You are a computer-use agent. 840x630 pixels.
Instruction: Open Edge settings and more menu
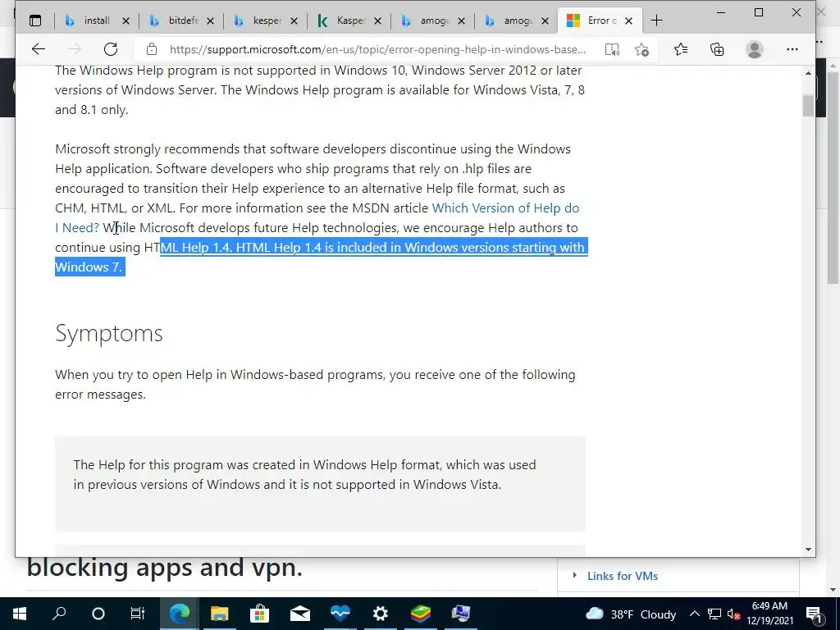pyautogui.click(x=792, y=49)
